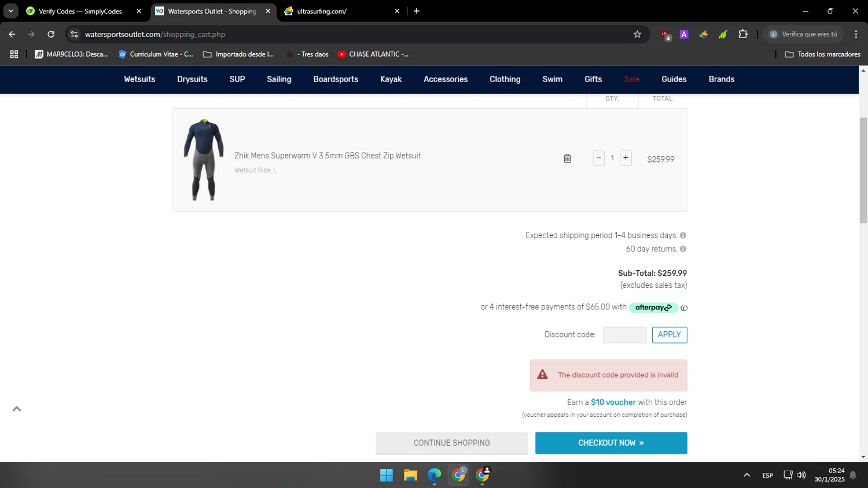Click the discount code input field

point(625,335)
